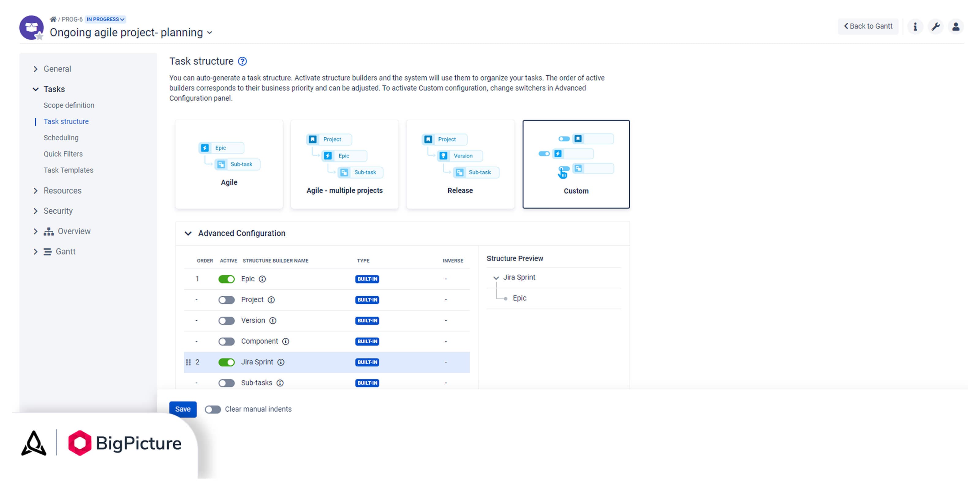Viewport: 980px width, 491px height.
Task: Open Quick Filters settings
Action: pos(63,154)
